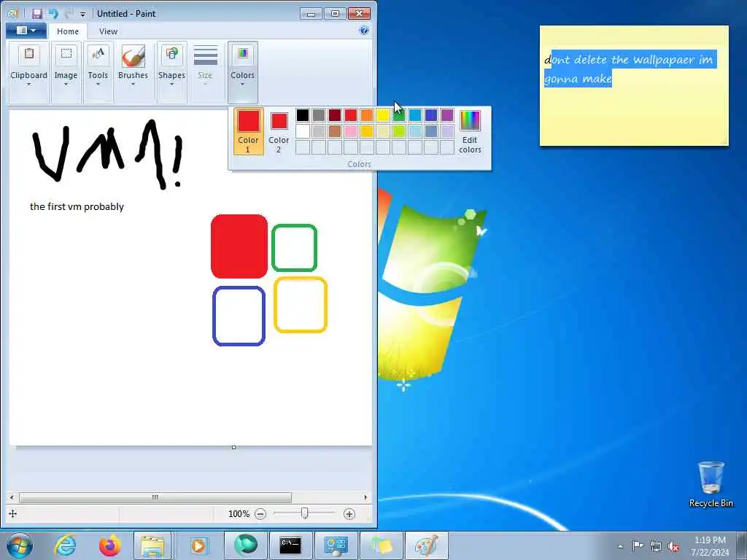
Task: Click the zoom slider thumb
Action: pos(304,513)
